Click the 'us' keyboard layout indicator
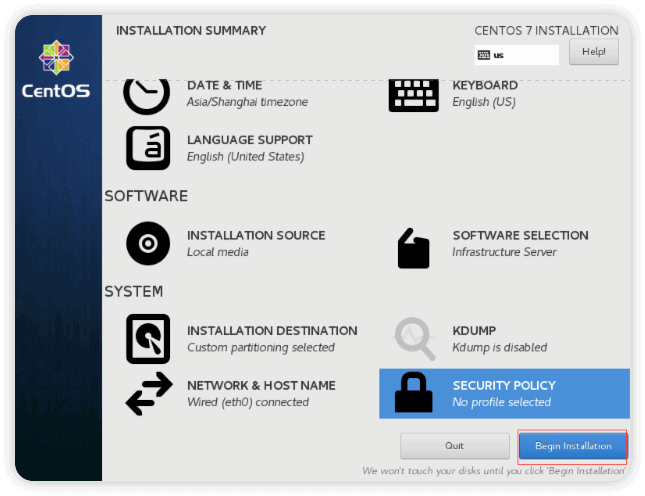The height and width of the screenshot is (496, 645). tap(517, 55)
